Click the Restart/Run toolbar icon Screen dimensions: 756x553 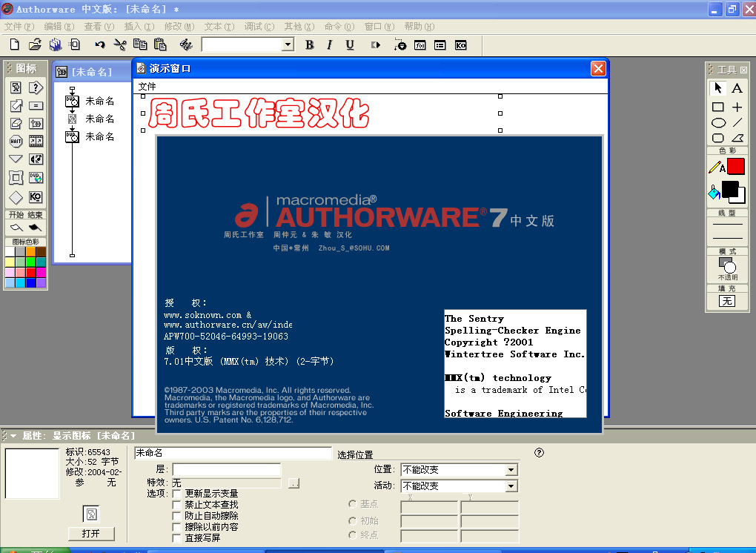376,44
